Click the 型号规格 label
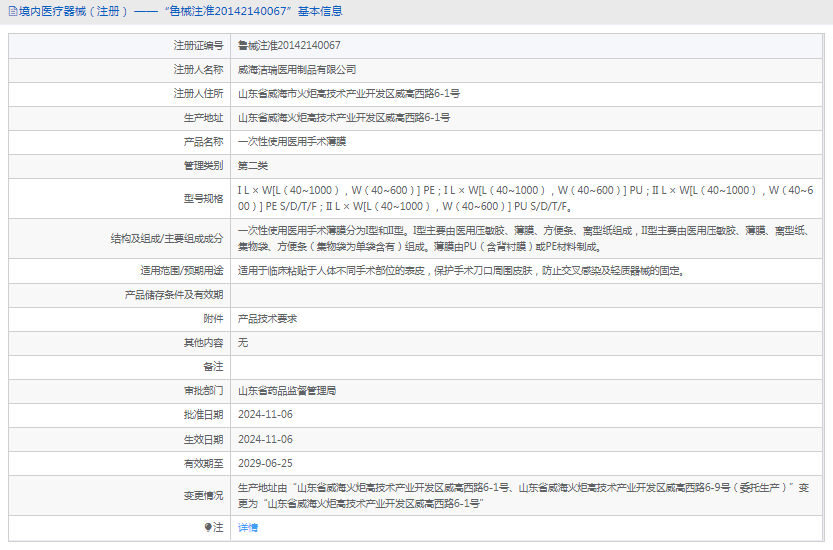This screenshot has height=550, width=833. pyautogui.click(x=203, y=198)
